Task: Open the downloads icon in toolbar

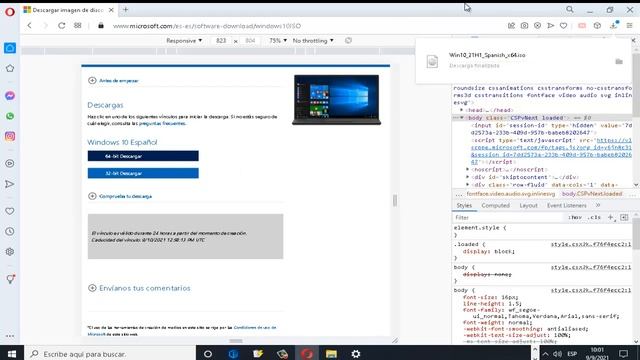Action: [x=613, y=25]
